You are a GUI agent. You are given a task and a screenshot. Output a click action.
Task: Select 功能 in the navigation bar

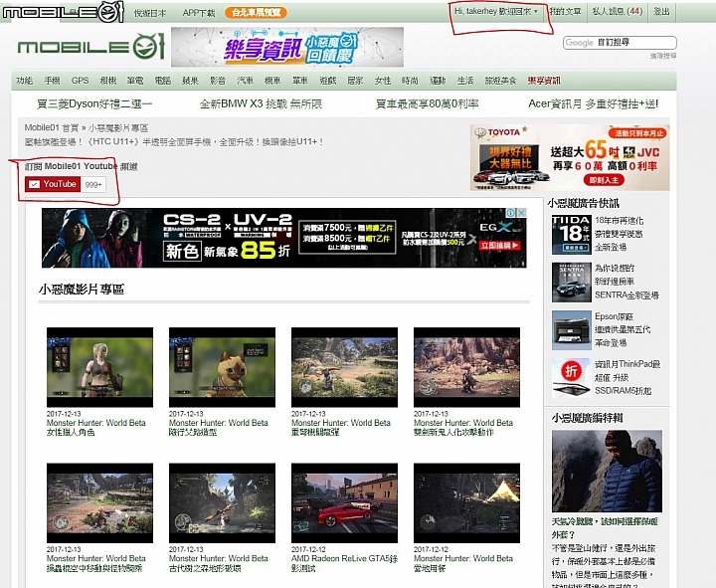pos(24,81)
